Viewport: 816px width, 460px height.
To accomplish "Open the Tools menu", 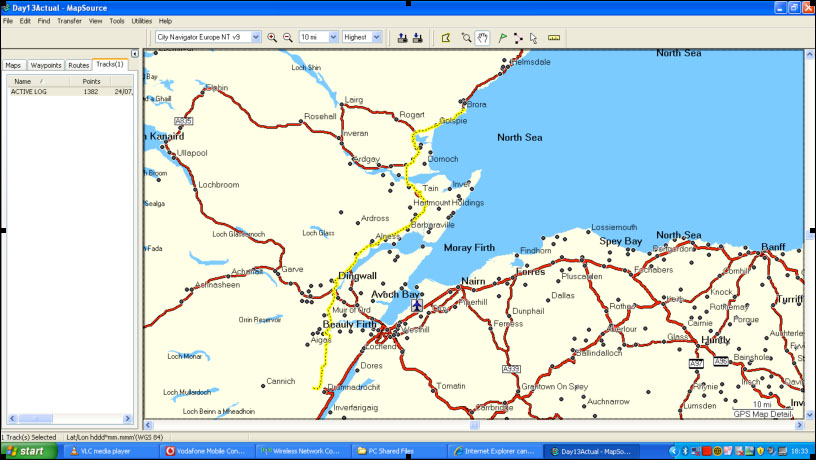I will pyautogui.click(x=117, y=21).
